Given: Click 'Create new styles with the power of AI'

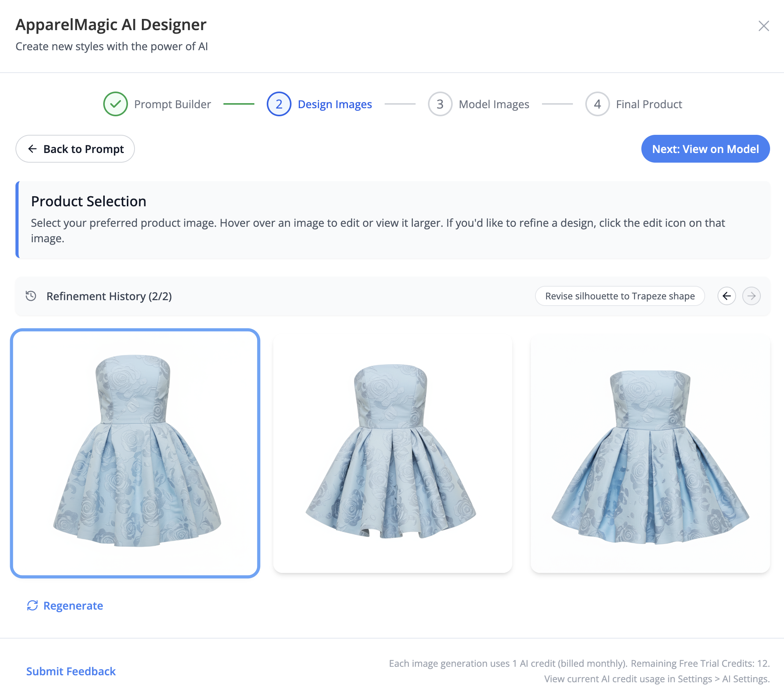Looking at the screenshot, I should click(x=112, y=46).
